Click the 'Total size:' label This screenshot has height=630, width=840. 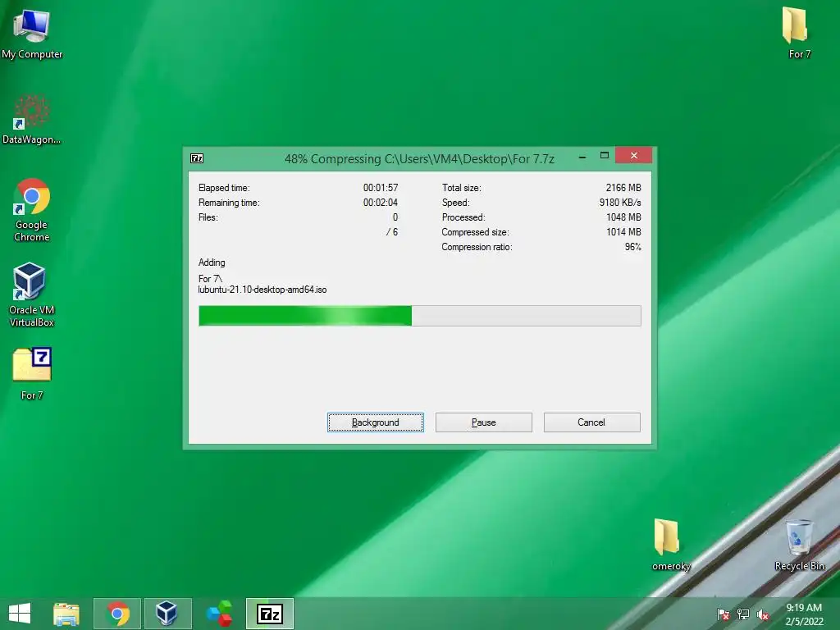(x=461, y=188)
